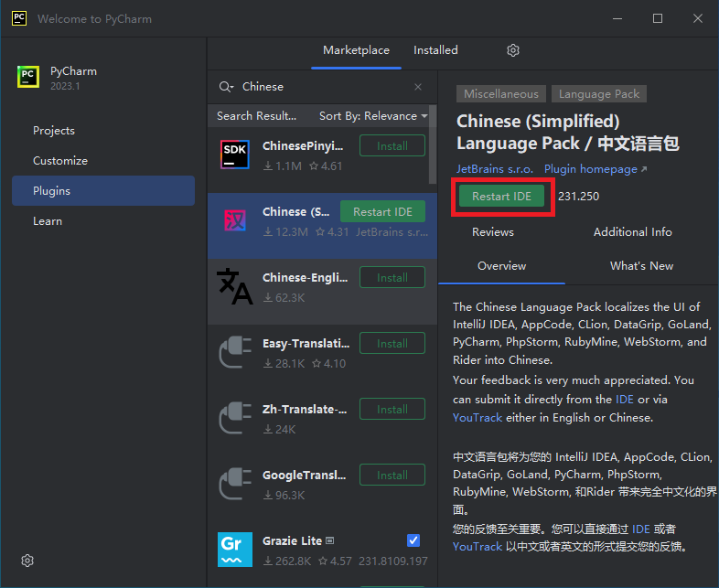The height and width of the screenshot is (588, 719).
Task: Click the Miscellaneous tag
Action: [x=501, y=94]
